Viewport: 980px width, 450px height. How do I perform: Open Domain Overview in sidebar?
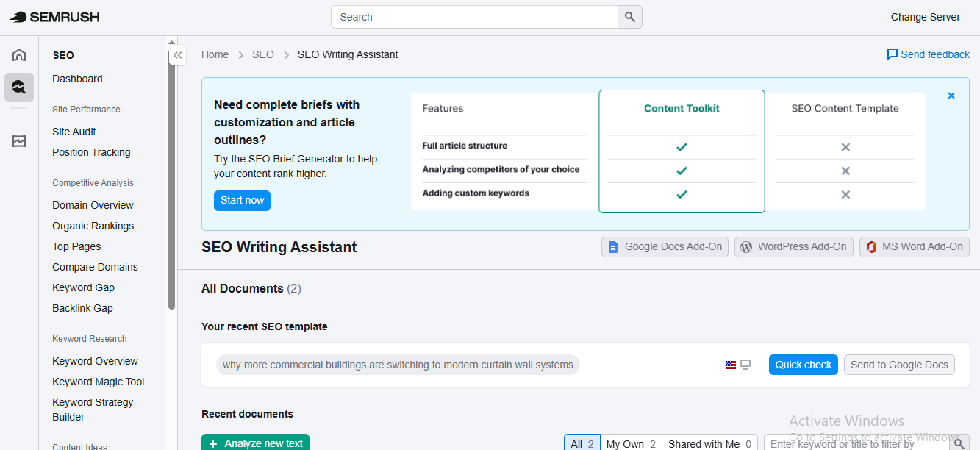tap(93, 205)
